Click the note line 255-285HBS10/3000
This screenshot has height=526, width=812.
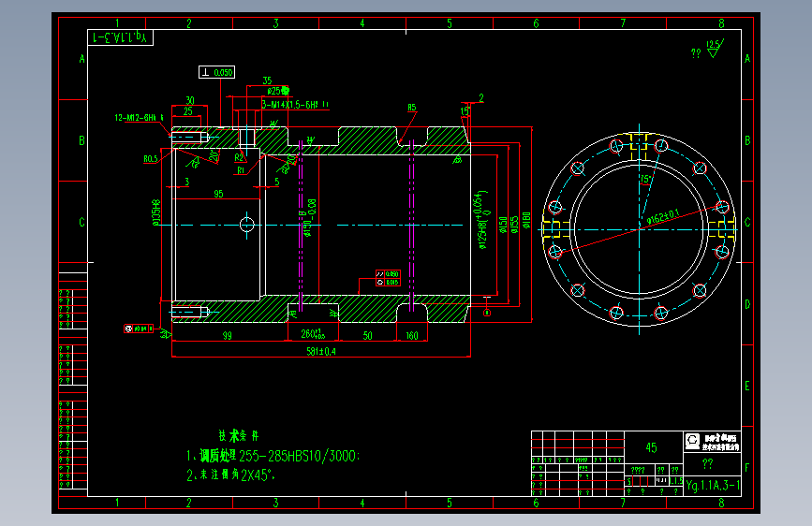(x=273, y=456)
